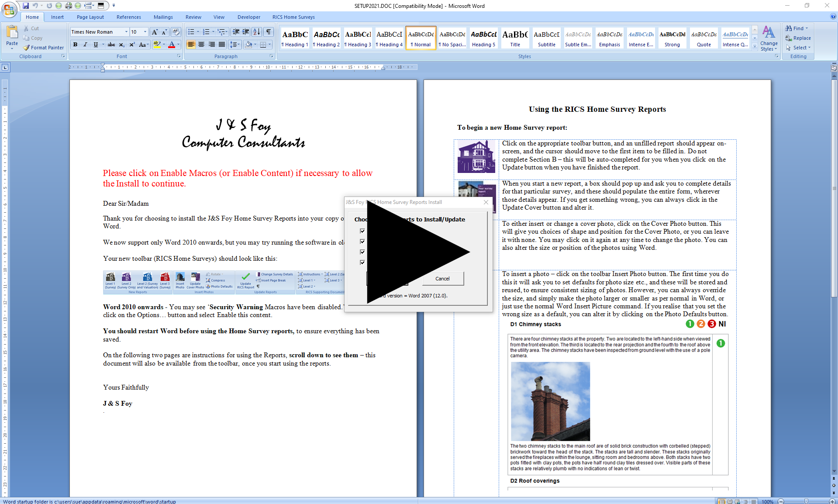Apply the red font color
This screenshot has width=838, height=504.
click(172, 45)
